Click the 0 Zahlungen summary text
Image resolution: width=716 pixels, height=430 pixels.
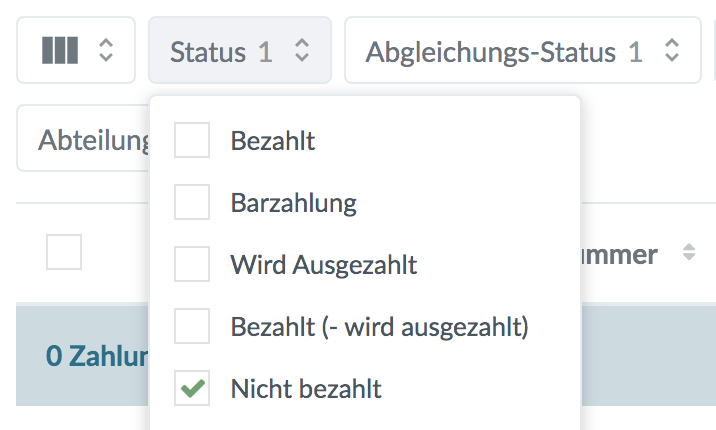click(x=96, y=356)
